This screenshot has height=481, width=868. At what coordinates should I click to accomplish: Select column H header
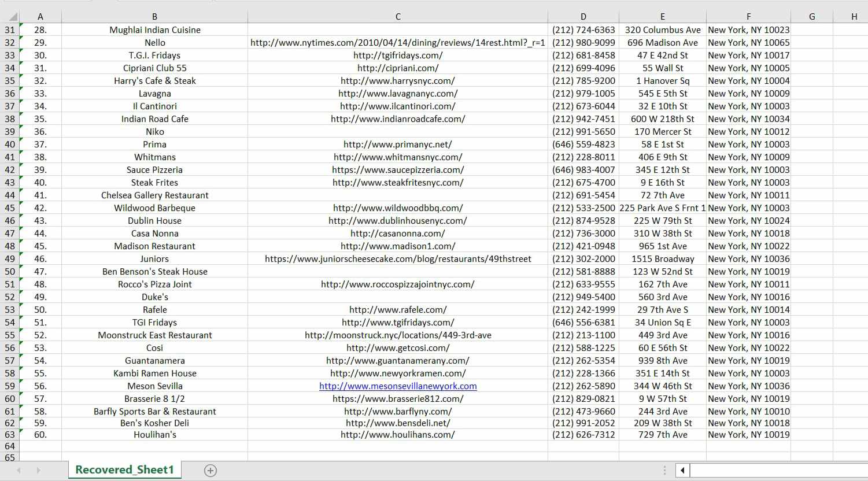coord(851,17)
